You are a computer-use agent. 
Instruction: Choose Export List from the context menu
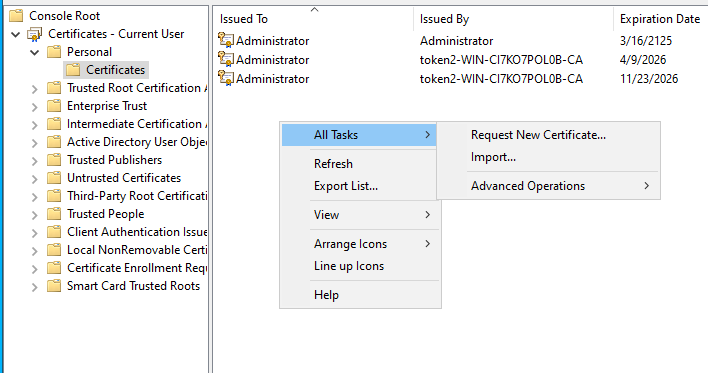pos(360,186)
